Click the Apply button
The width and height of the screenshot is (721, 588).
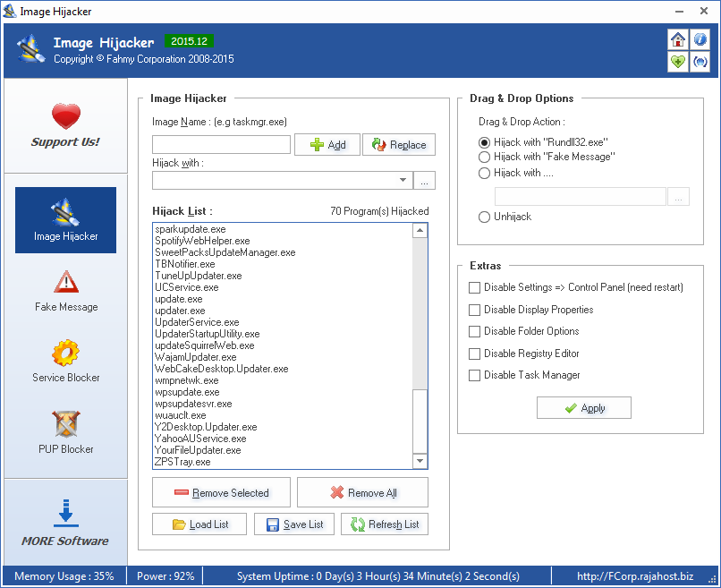(584, 408)
